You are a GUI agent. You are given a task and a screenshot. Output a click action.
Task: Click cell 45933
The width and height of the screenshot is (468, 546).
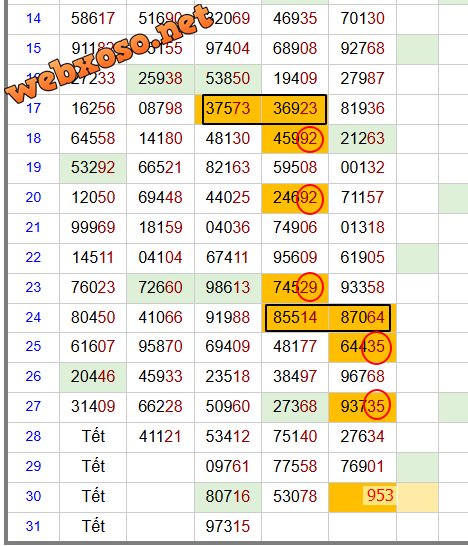click(160, 376)
